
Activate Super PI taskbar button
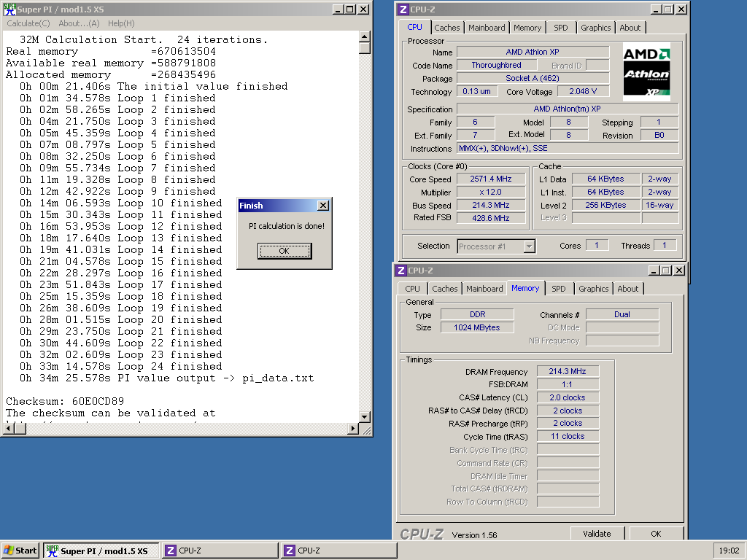[102, 551]
